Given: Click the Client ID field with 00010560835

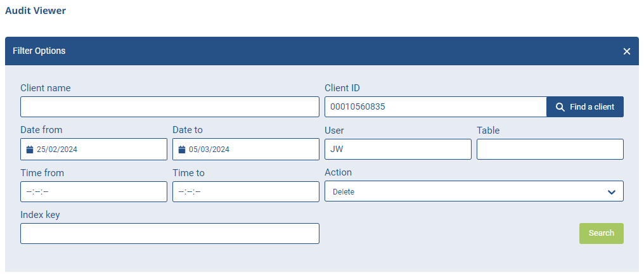Looking at the screenshot, I should point(435,106).
